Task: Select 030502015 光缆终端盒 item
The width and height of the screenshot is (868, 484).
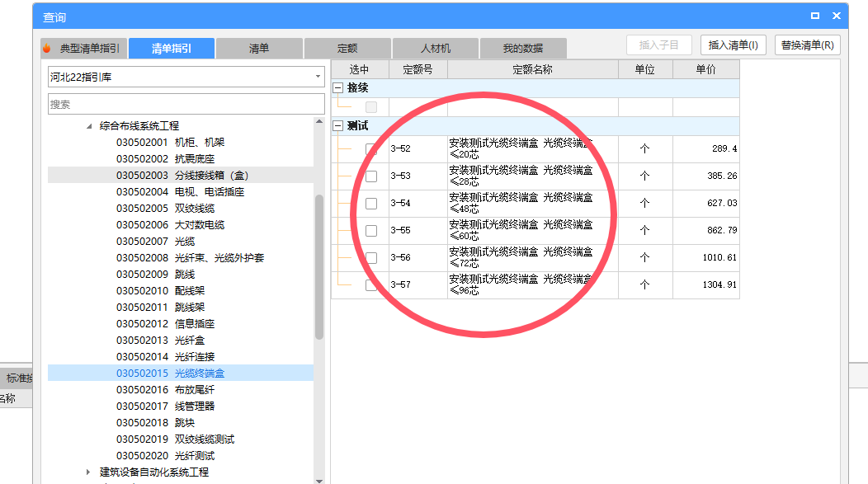Action: [x=181, y=374]
